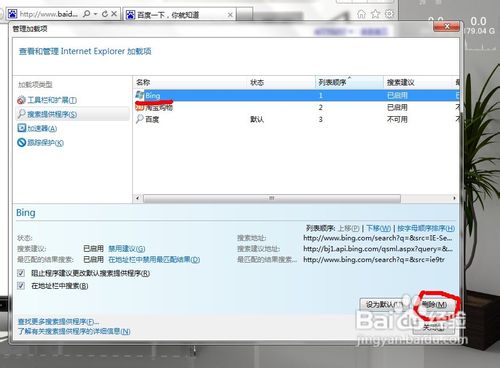Click the stop loading X icon

[114, 14]
